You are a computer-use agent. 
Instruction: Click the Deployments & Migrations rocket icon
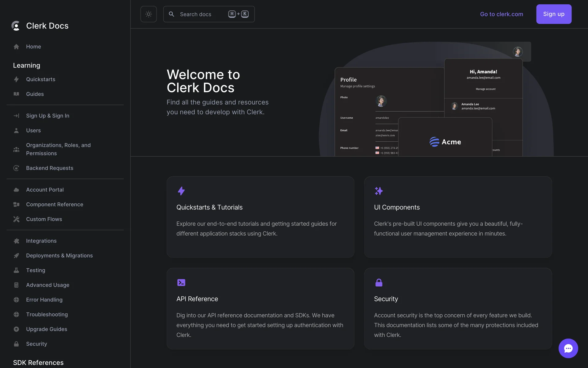coord(16,256)
